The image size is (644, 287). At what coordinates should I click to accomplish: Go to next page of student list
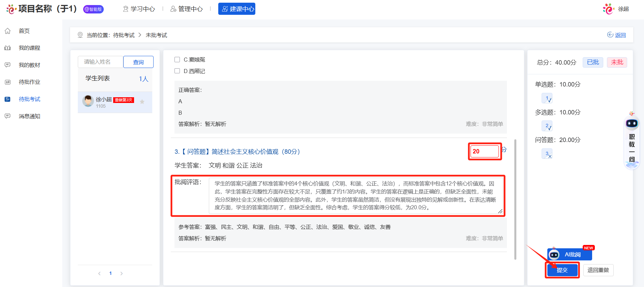122,274
